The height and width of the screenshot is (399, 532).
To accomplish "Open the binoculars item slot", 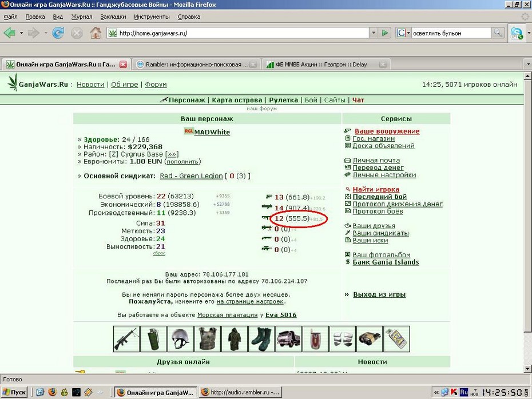I will click(x=370, y=339).
